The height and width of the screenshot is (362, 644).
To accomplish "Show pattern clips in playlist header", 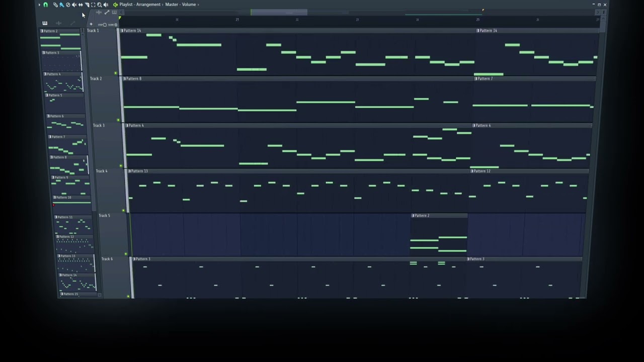I will [x=114, y=13].
